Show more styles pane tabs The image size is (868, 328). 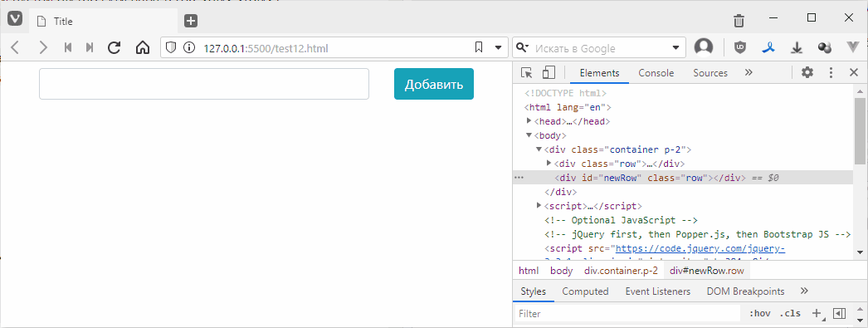click(804, 291)
